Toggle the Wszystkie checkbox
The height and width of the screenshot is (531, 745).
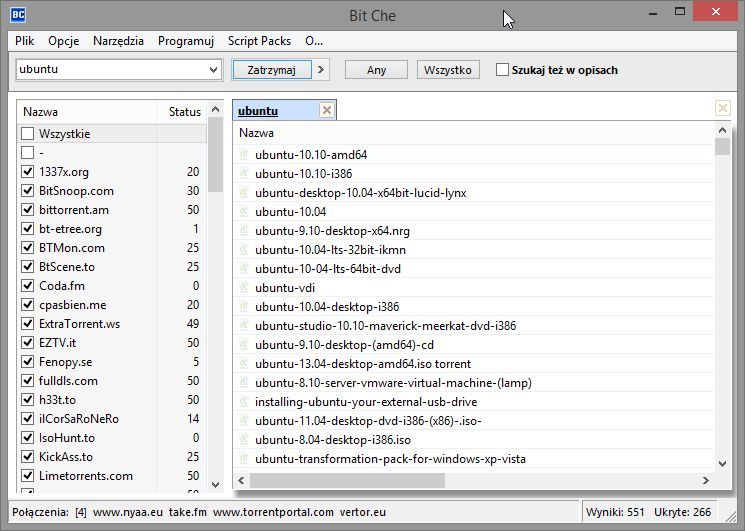coord(28,133)
